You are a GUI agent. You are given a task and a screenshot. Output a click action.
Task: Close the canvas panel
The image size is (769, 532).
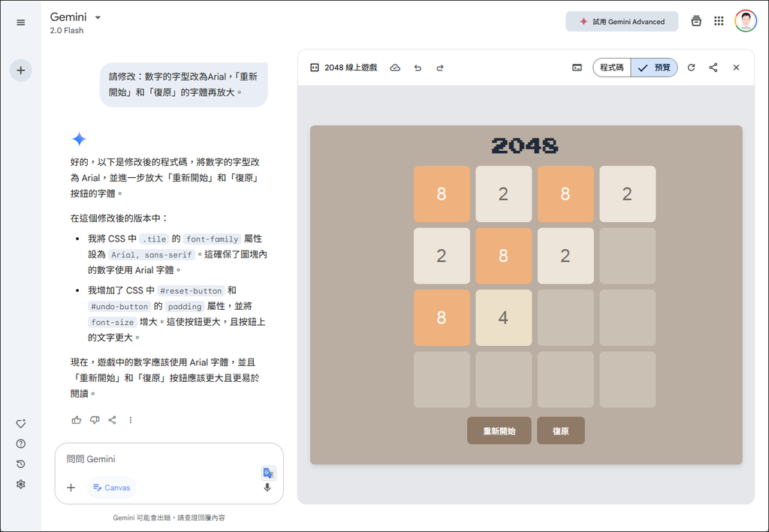[x=736, y=68]
